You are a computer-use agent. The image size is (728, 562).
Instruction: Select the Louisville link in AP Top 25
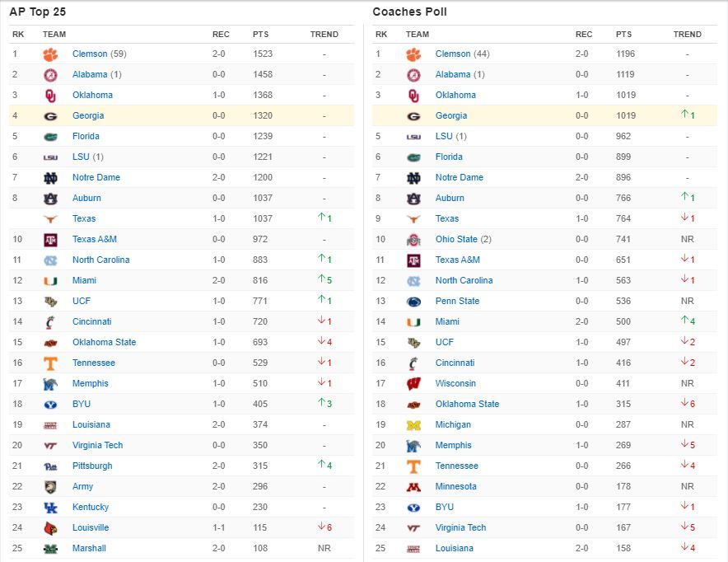click(91, 528)
